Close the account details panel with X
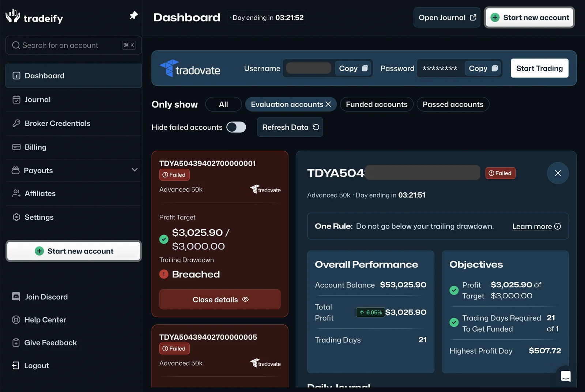Image resolution: width=585 pixels, height=392 pixels. pos(558,173)
